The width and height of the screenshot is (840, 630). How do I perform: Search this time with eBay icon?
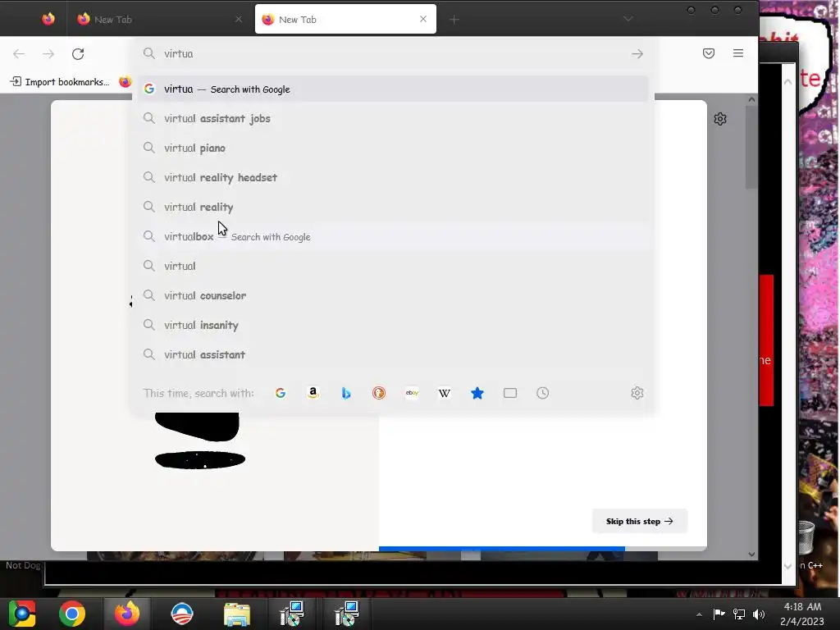(x=412, y=393)
